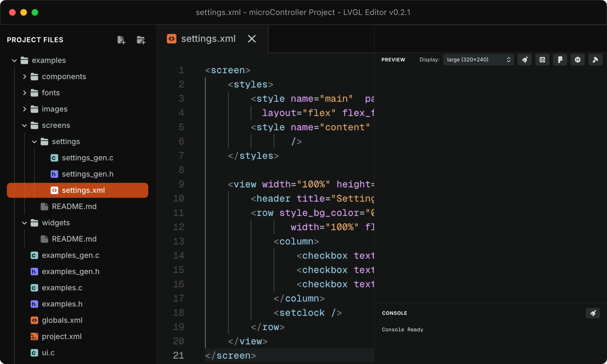Place cursor on closing </screen> tag

coord(231,355)
